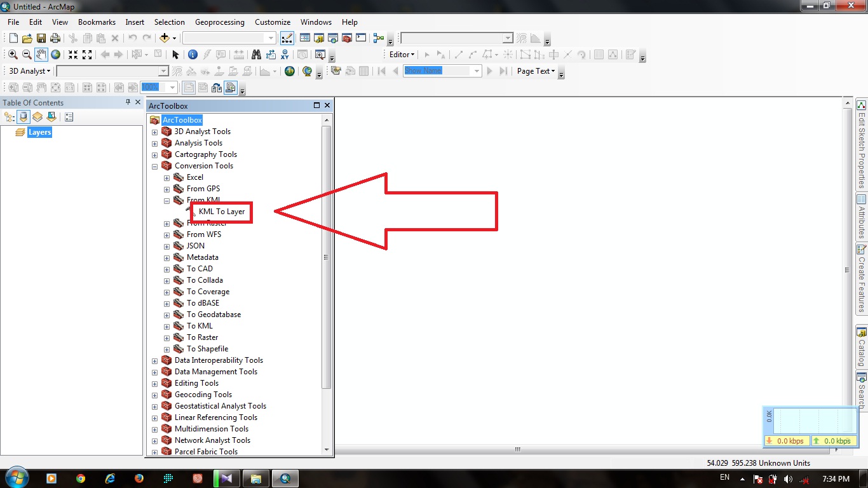This screenshot has height=488, width=868.
Task: Open the layout zoom percent dropdown
Action: 172,88
